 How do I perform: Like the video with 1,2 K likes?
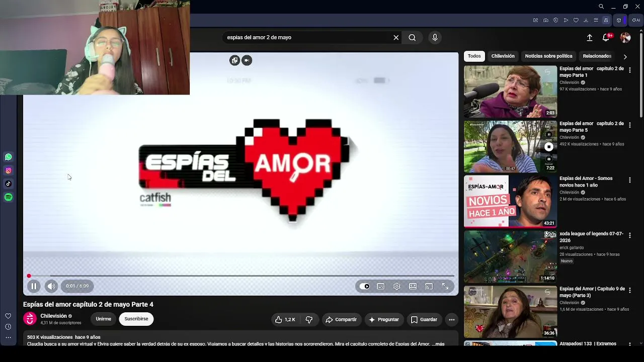point(285,320)
